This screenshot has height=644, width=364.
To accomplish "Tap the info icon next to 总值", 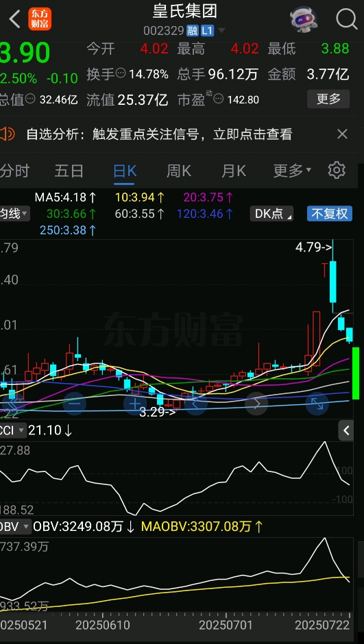I will [30, 99].
